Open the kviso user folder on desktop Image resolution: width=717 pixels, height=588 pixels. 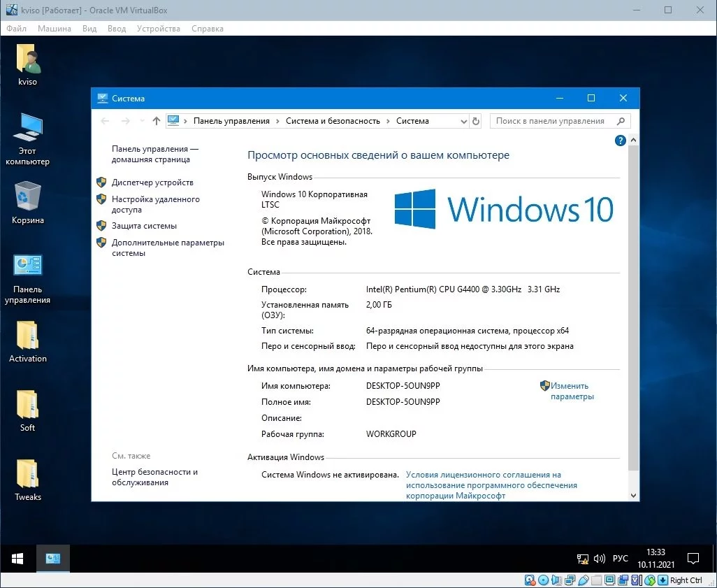pos(27,64)
